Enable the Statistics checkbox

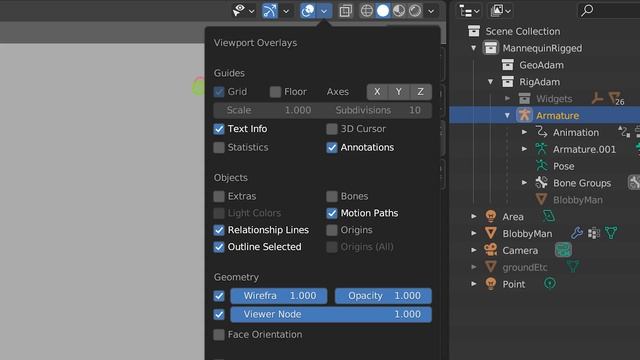pos(219,147)
